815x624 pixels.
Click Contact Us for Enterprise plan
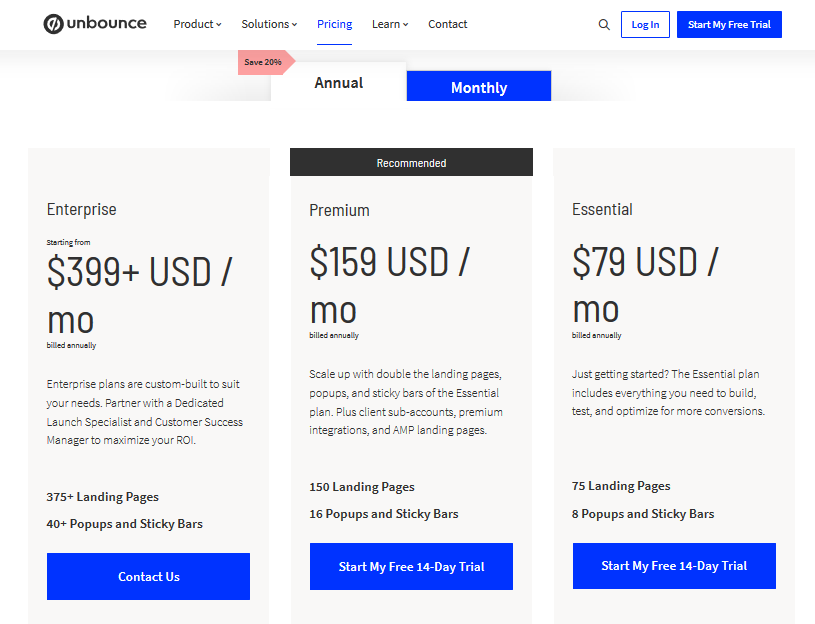148,576
